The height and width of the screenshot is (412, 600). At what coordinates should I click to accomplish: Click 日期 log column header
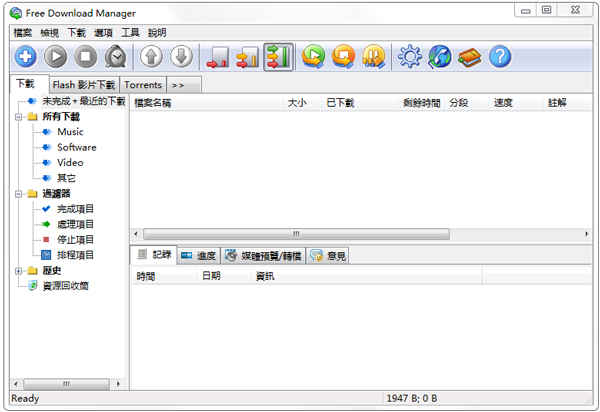pyautogui.click(x=224, y=276)
